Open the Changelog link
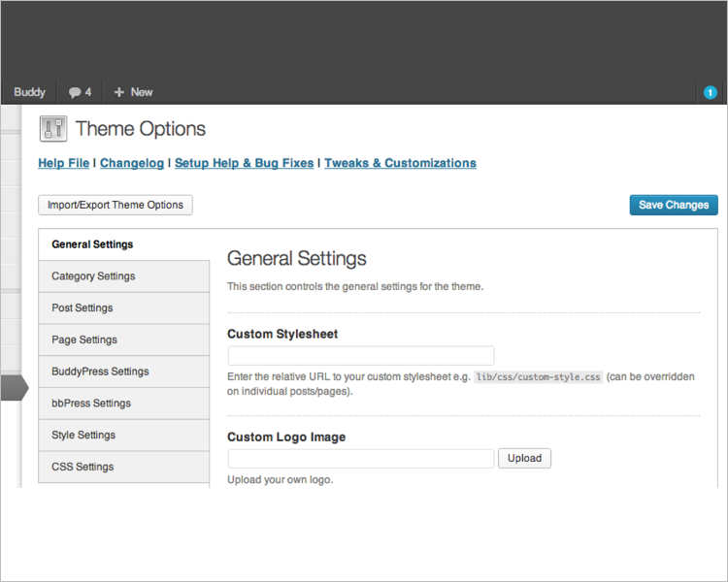The image size is (728, 582). 132,163
